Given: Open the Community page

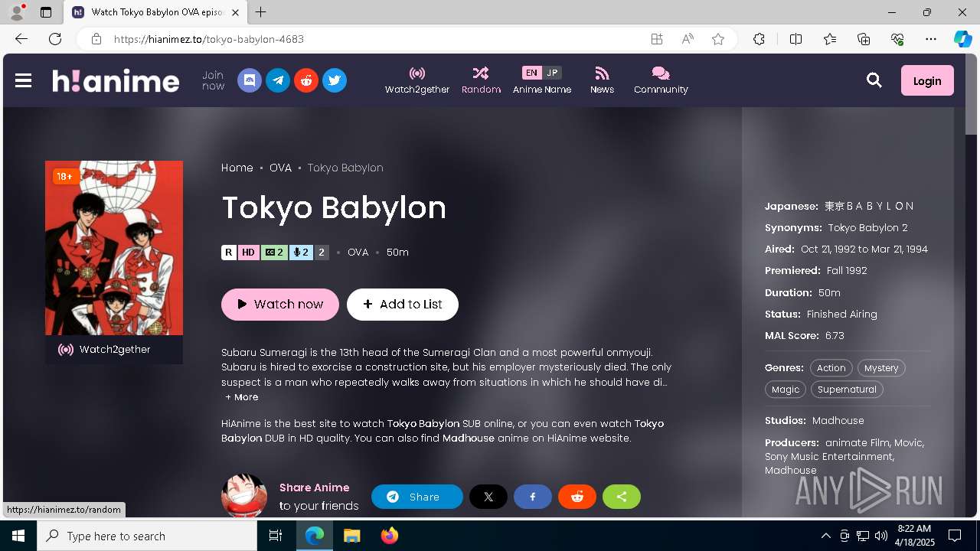Looking at the screenshot, I should click(661, 80).
